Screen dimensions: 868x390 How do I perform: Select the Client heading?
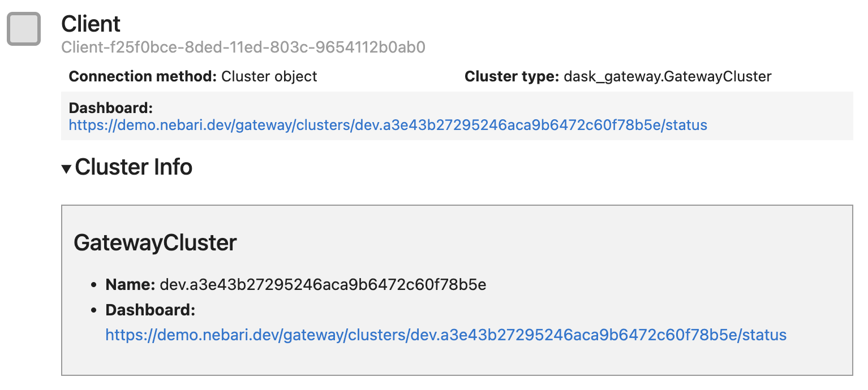pyautogui.click(x=91, y=24)
